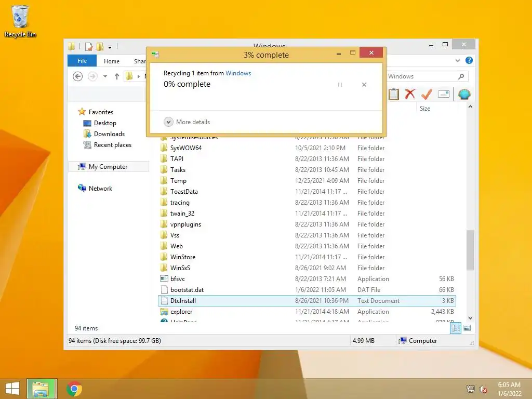Viewport: 532px width, 399px height.
Task: Click the search magnifier icon
Action: [461, 76]
